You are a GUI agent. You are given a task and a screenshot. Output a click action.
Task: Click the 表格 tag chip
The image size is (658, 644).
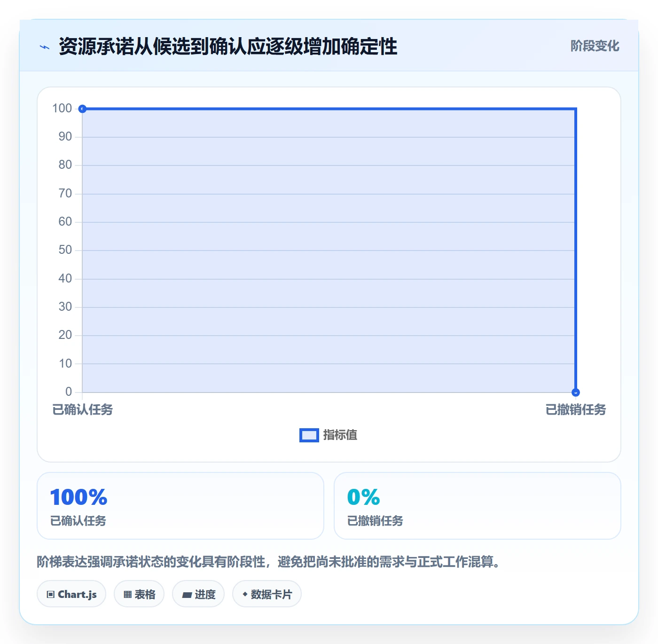[x=139, y=594]
